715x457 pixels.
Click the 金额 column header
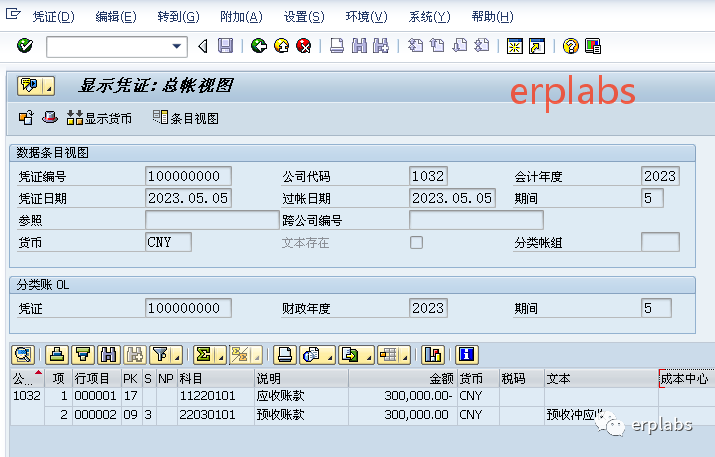click(403, 379)
